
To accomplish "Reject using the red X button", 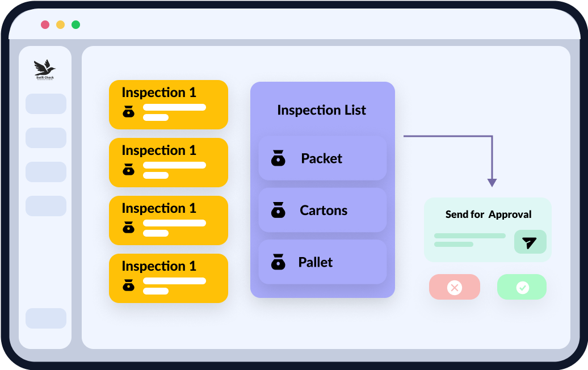I will [455, 287].
